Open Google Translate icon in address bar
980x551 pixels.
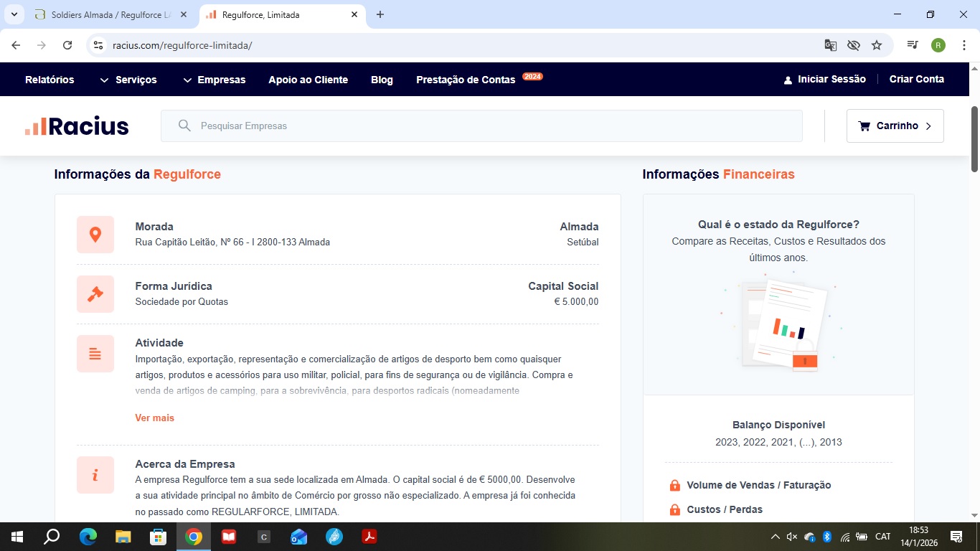(x=830, y=45)
